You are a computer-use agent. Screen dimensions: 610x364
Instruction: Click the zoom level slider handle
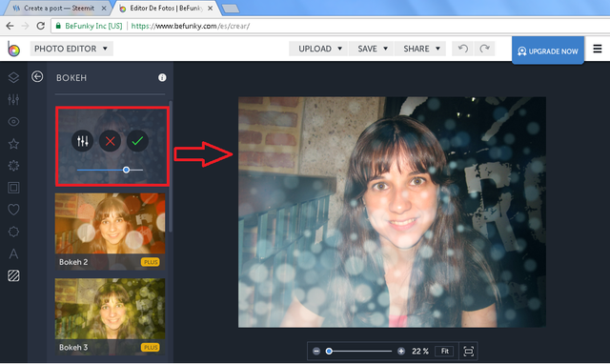329,352
